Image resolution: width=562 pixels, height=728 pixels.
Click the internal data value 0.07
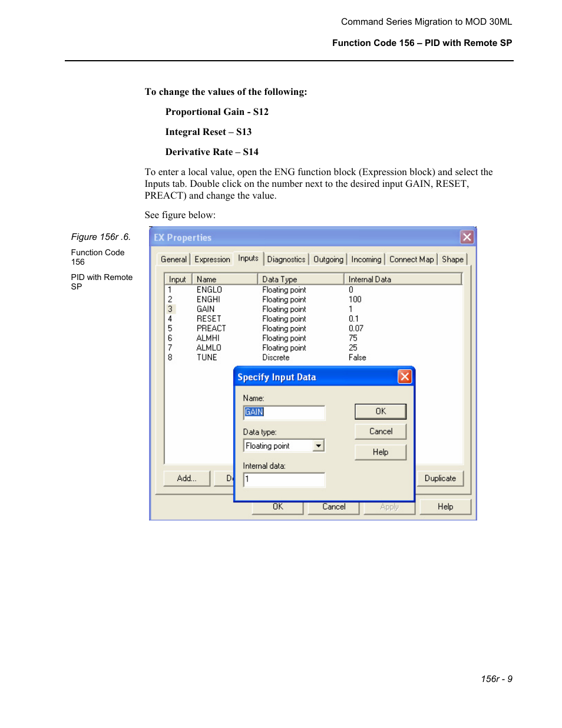click(356, 329)
